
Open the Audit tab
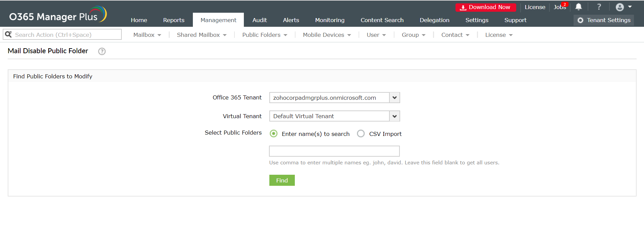point(260,20)
